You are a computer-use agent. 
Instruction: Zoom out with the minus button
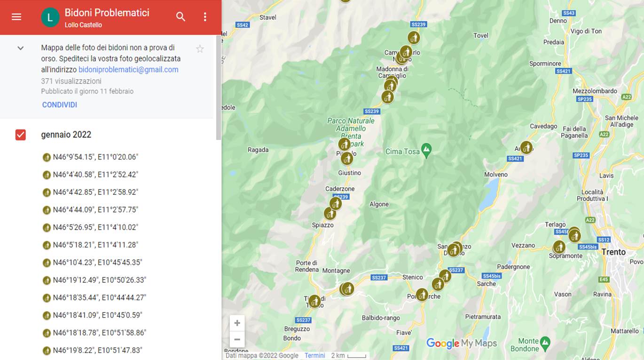(237, 339)
